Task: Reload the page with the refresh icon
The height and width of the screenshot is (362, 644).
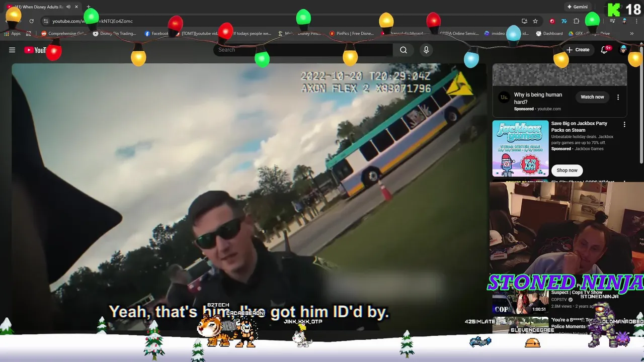Action: pos(32,21)
